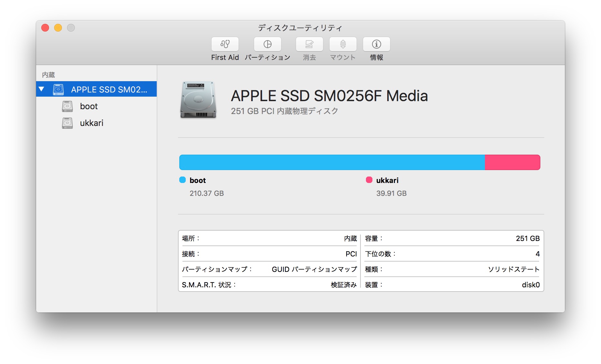
Task: Click the disk0 device value
Action: pyautogui.click(x=531, y=285)
